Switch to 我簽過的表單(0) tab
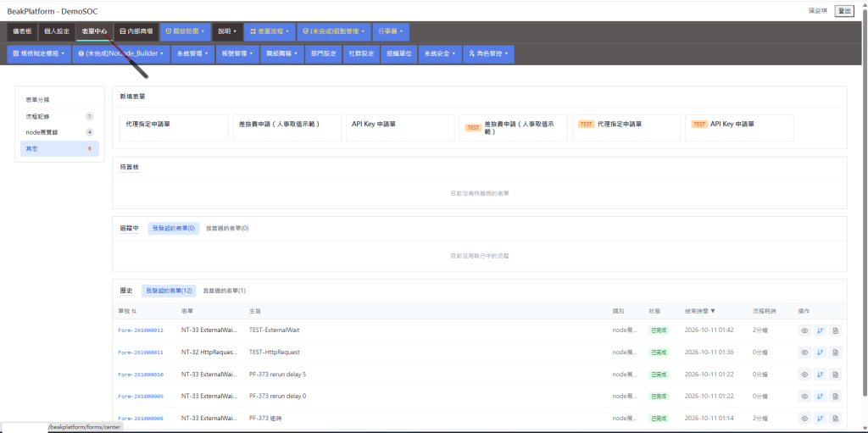868x433 pixels. point(227,228)
